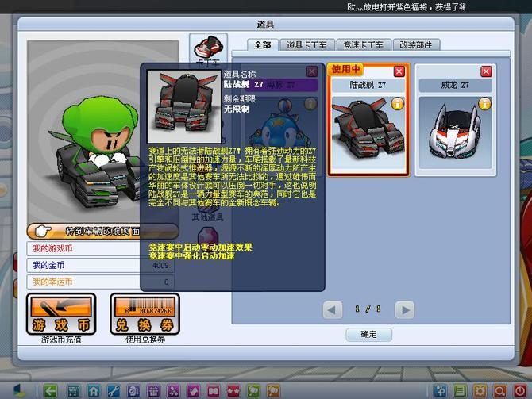Open the green notes list icon

pos(460,391)
